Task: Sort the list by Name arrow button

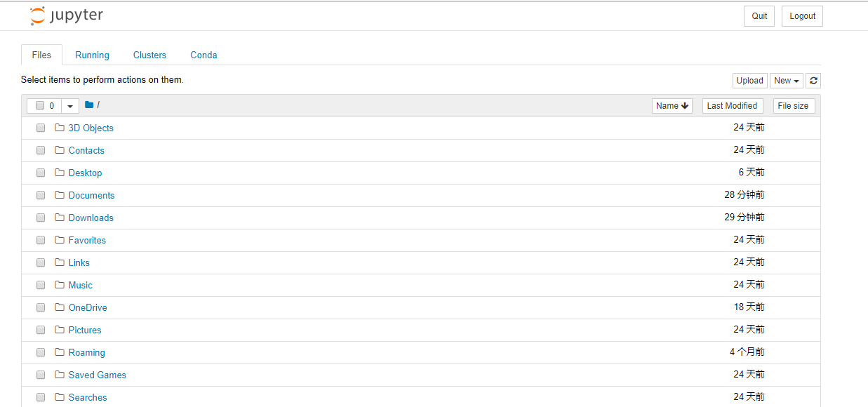Action: [x=672, y=106]
